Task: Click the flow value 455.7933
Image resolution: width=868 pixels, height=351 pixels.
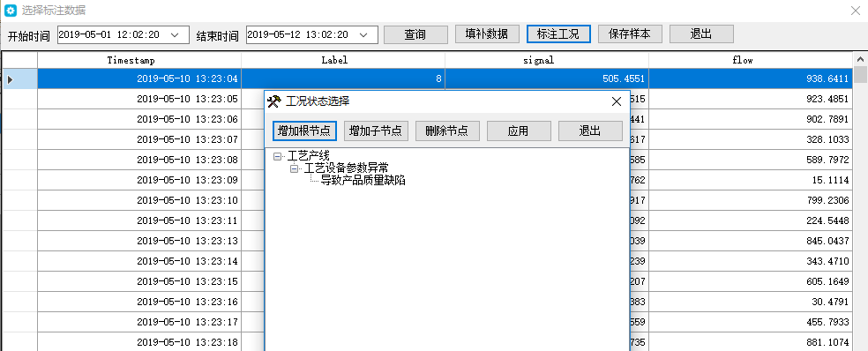Action: coord(827,322)
